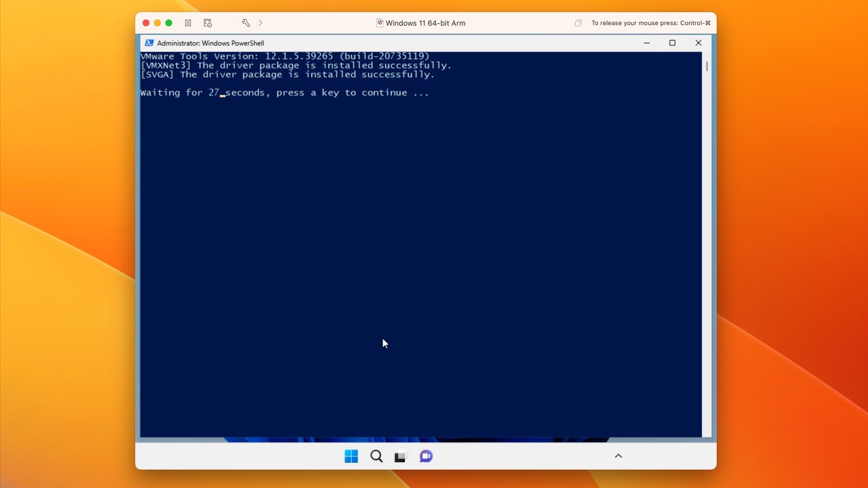Open Task View on taskbar
This screenshot has width=868, height=488.
coord(400,456)
